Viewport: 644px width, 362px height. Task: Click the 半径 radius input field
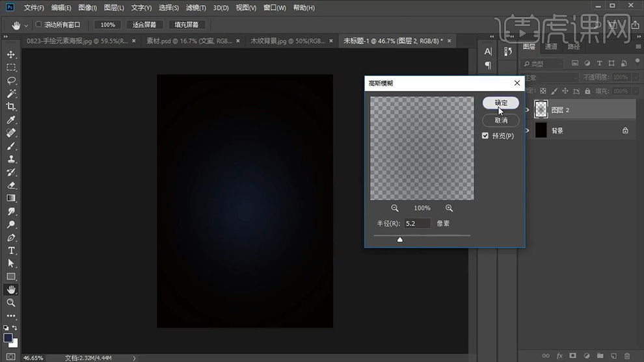click(417, 223)
